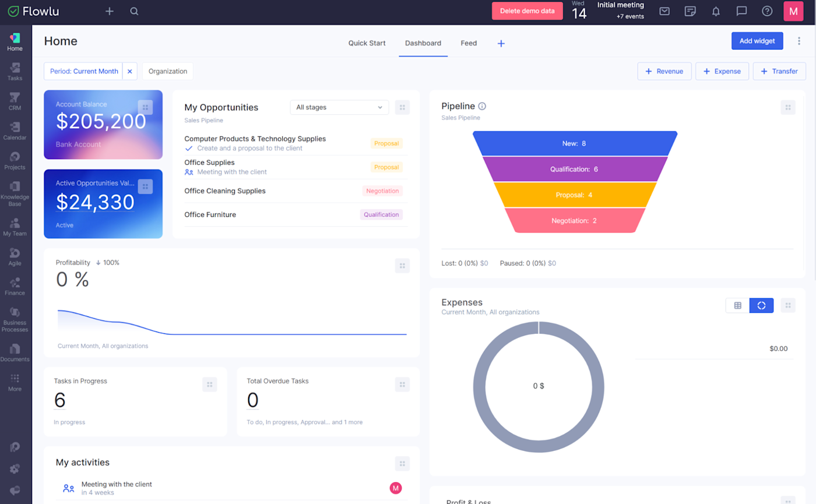The height and width of the screenshot is (504, 816).
Task: Open the Office Cleaning Supplies opportunity
Action: [225, 191]
